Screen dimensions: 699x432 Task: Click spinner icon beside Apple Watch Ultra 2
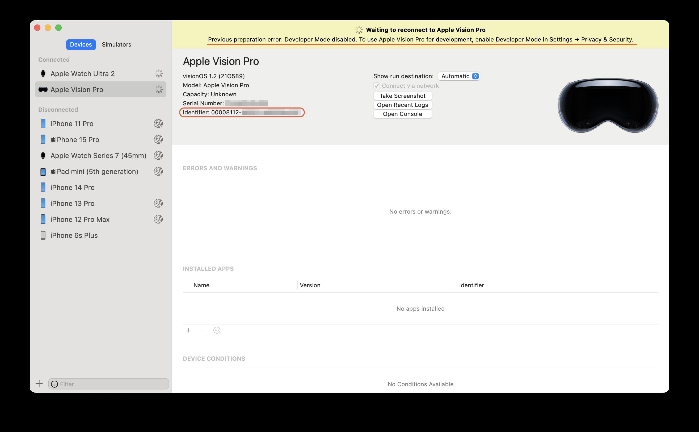click(159, 74)
